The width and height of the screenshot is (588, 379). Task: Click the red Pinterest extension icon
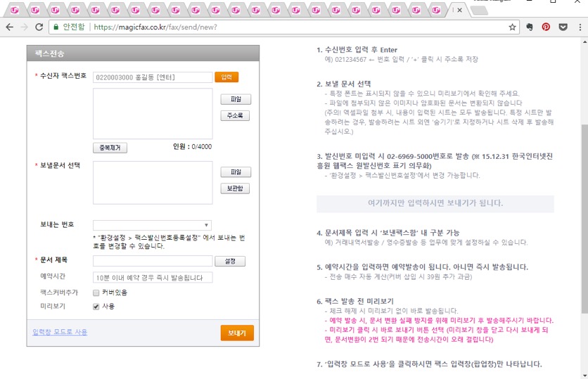pos(546,27)
